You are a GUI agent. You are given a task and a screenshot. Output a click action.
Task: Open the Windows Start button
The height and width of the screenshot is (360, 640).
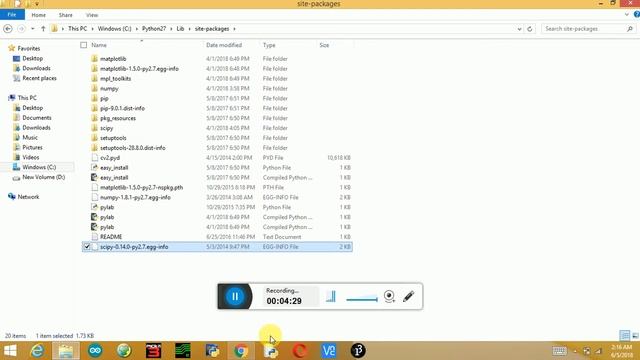point(10,351)
